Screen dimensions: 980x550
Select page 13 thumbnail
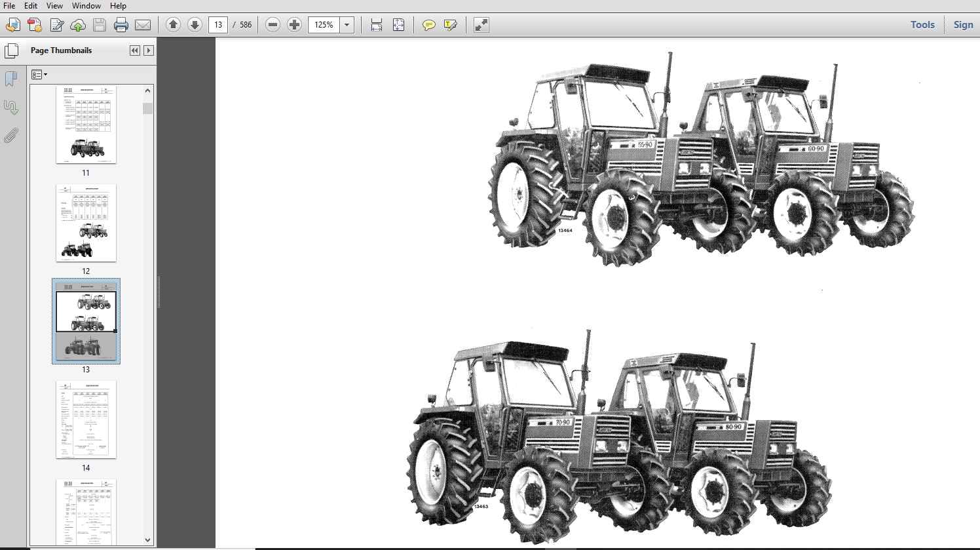pyautogui.click(x=86, y=321)
